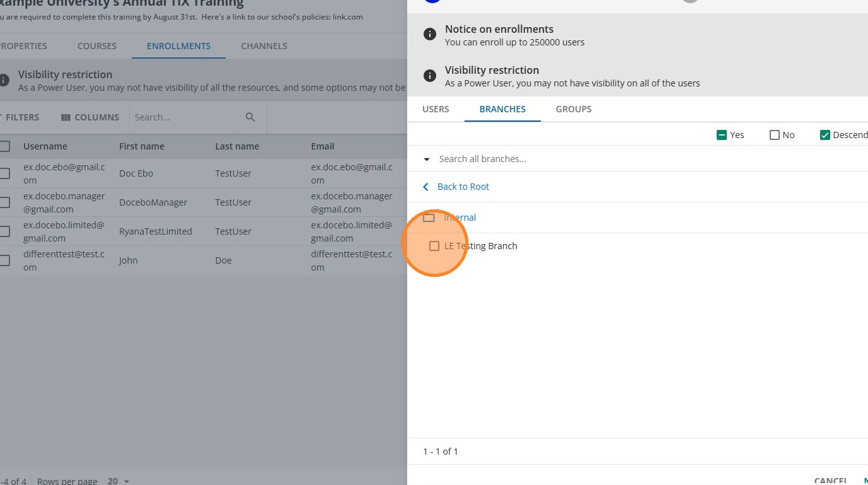Sort by the First name column header
The width and height of the screenshot is (868, 485).
[x=142, y=146]
